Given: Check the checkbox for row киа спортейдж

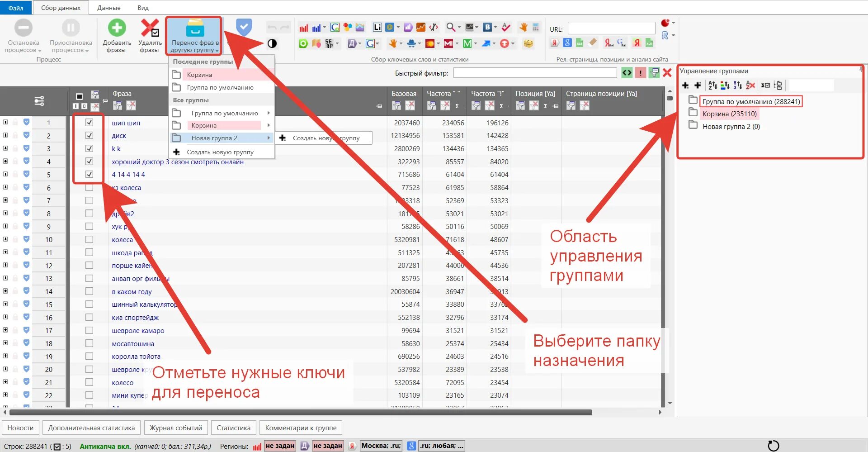Looking at the screenshot, I should pyautogui.click(x=89, y=317).
